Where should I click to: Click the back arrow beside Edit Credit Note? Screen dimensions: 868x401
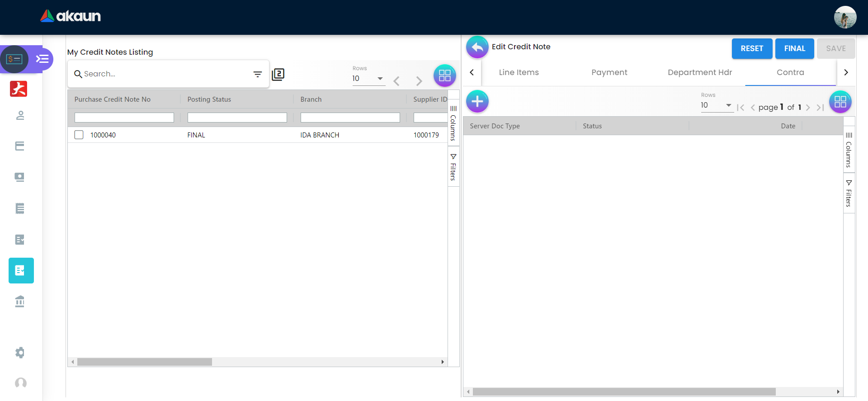[477, 47]
